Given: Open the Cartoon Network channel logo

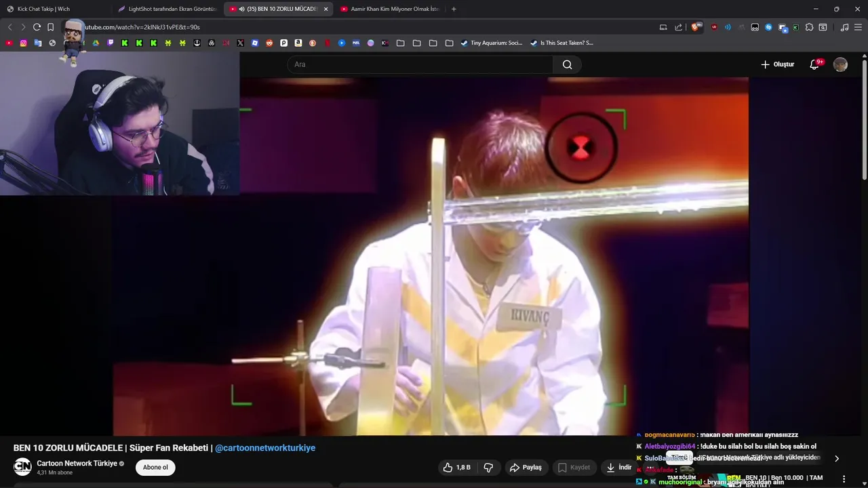Looking at the screenshot, I should (22, 467).
